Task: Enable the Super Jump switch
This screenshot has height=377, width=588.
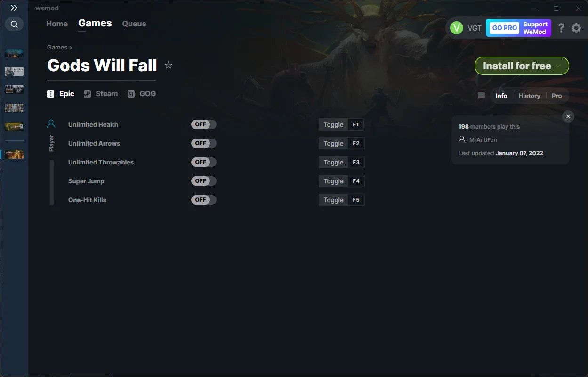Action: 204,181
